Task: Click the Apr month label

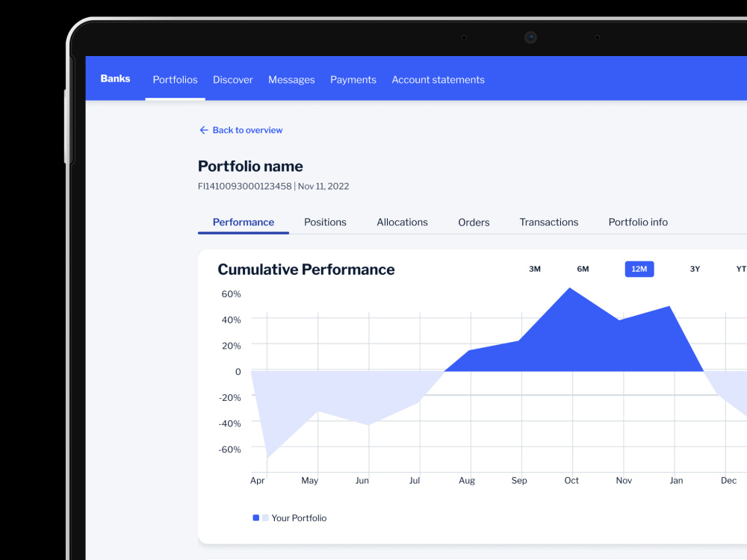Action: click(257, 480)
